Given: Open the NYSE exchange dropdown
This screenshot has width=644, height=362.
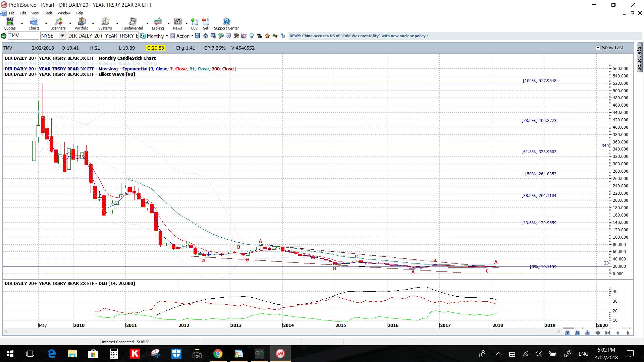Looking at the screenshot, I should (x=62, y=36).
